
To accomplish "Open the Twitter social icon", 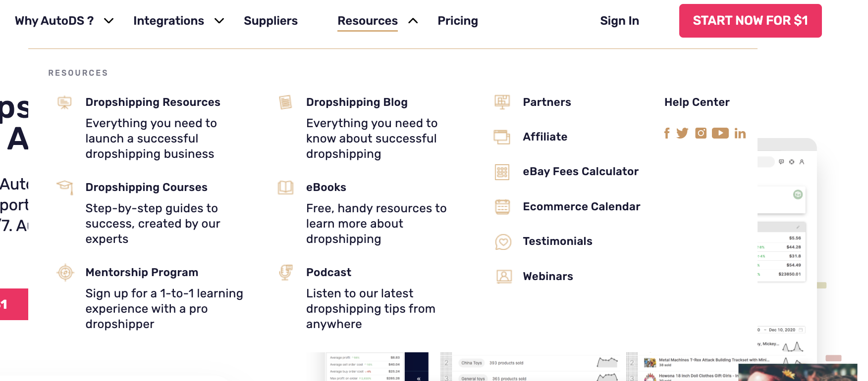I will (x=682, y=133).
